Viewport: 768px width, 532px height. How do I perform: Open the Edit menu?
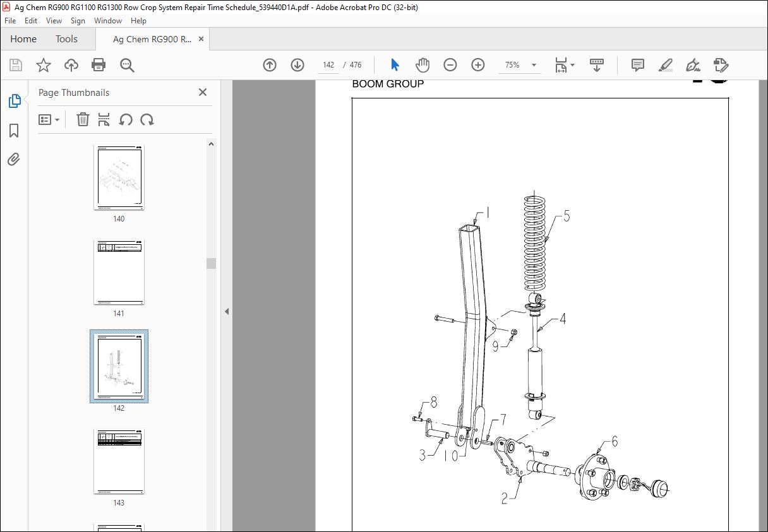[x=31, y=21]
